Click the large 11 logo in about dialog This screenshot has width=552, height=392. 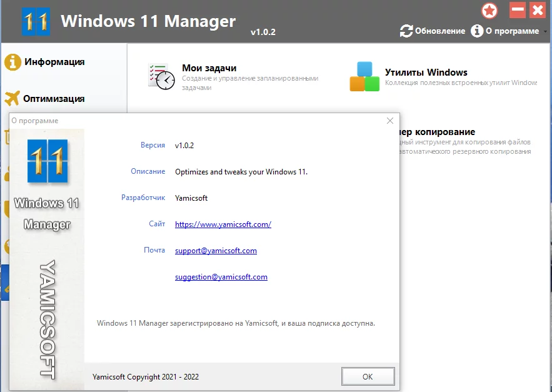pos(48,161)
